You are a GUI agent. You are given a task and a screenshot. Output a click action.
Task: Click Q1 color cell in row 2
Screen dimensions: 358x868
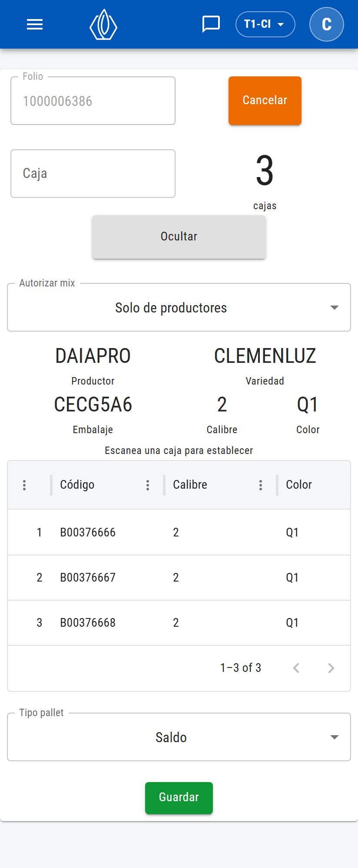pyautogui.click(x=292, y=578)
